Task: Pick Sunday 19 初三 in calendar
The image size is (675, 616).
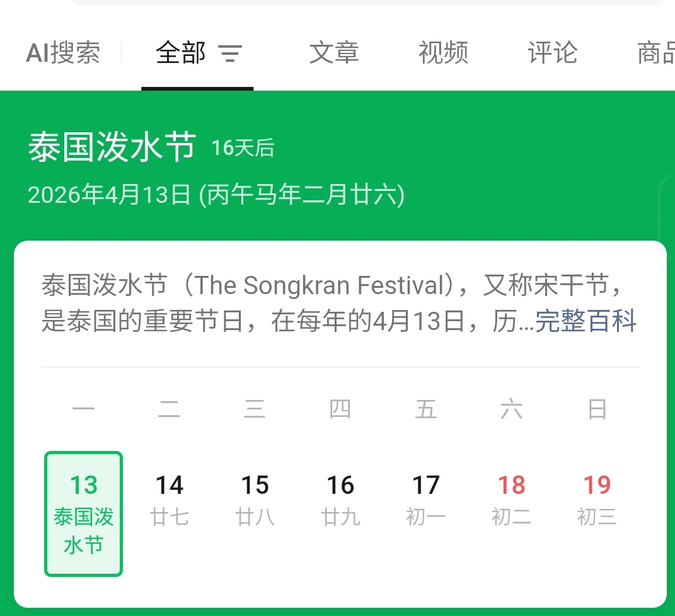Action: (596, 501)
